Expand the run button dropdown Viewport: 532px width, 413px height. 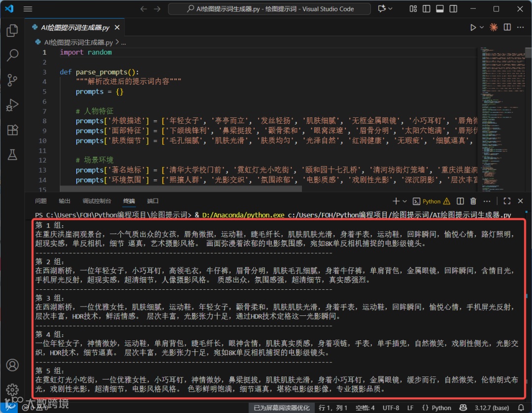[481, 28]
